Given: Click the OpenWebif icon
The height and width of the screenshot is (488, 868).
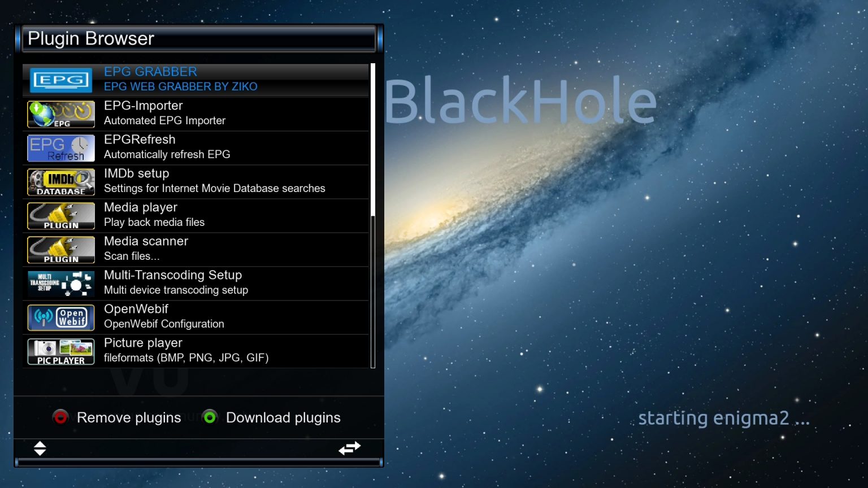Looking at the screenshot, I should pyautogui.click(x=61, y=317).
